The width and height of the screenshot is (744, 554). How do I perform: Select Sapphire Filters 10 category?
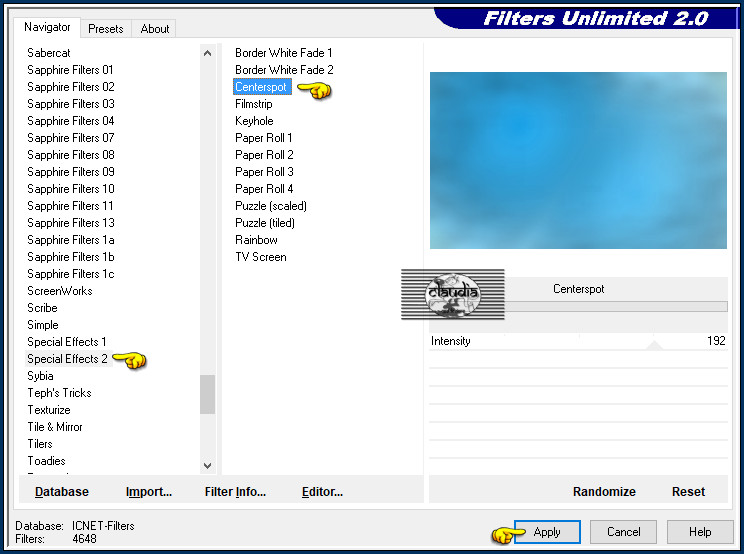point(71,189)
